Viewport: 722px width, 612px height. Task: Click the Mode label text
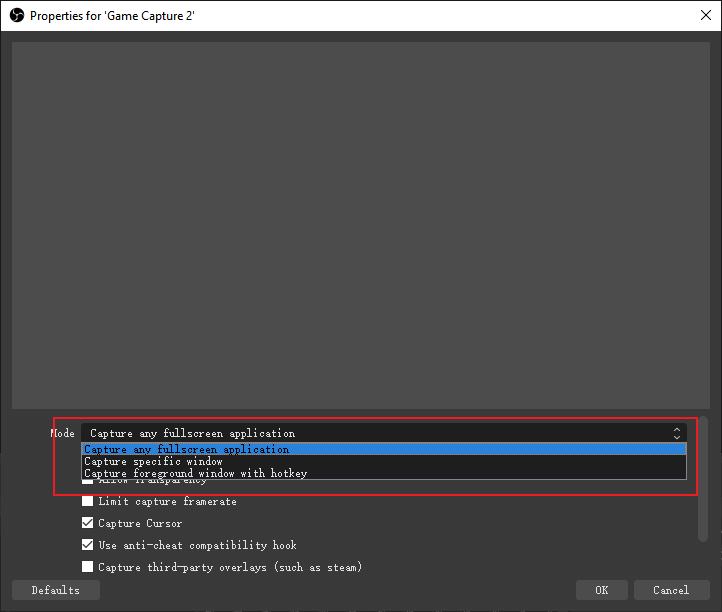pyautogui.click(x=62, y=433)
